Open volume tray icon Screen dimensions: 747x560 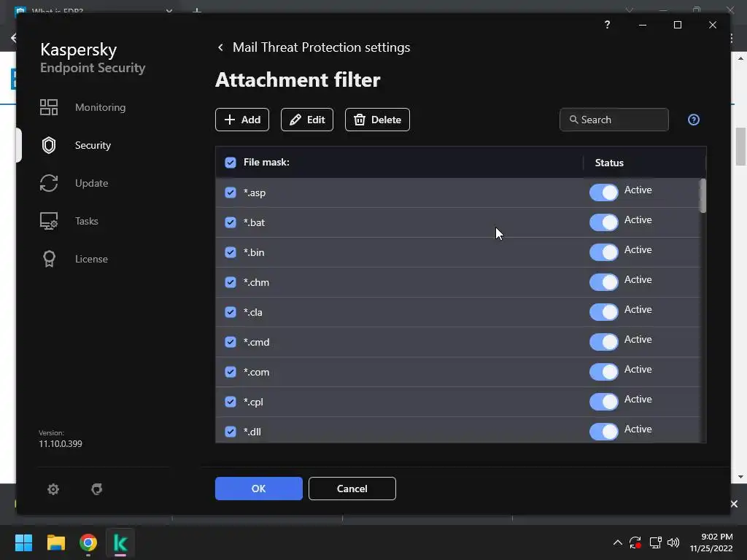point(673,542)
